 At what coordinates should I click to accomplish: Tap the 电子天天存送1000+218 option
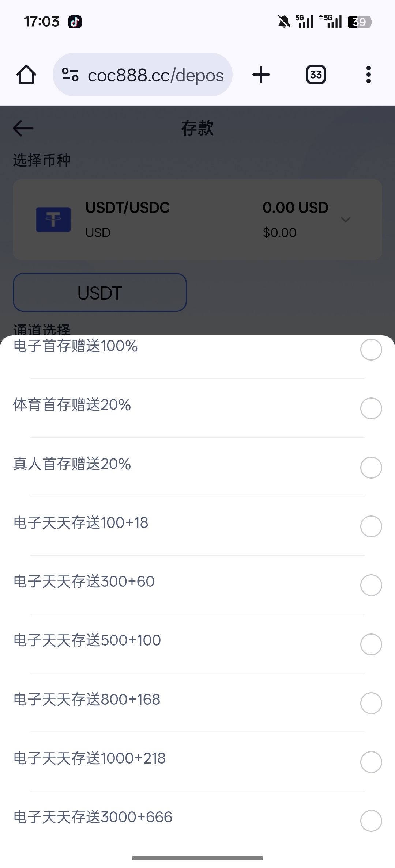(90, 758)
